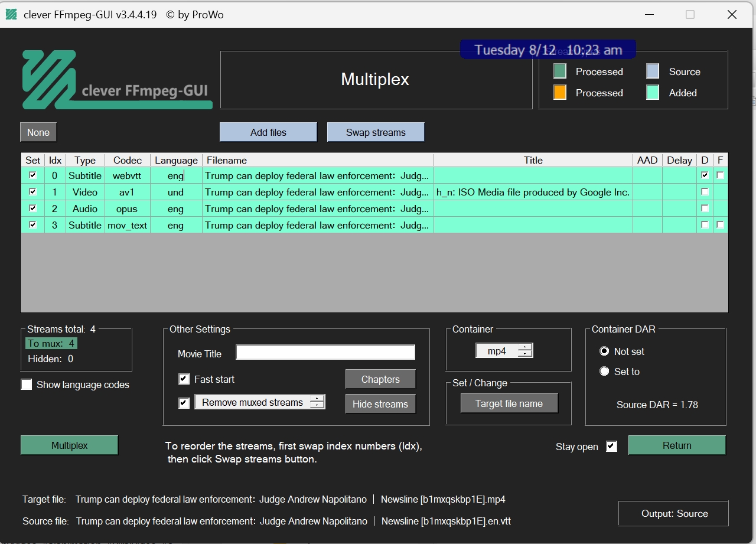Disable the Fast start option
The height and width of the screenshot is (544, 756).
click(184, 379)
